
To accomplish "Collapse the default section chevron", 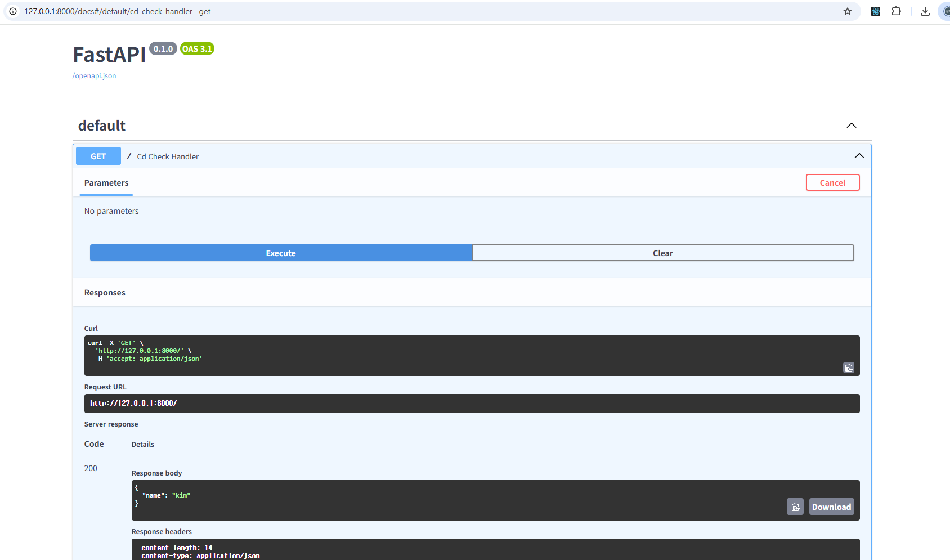I will [852, 126].
